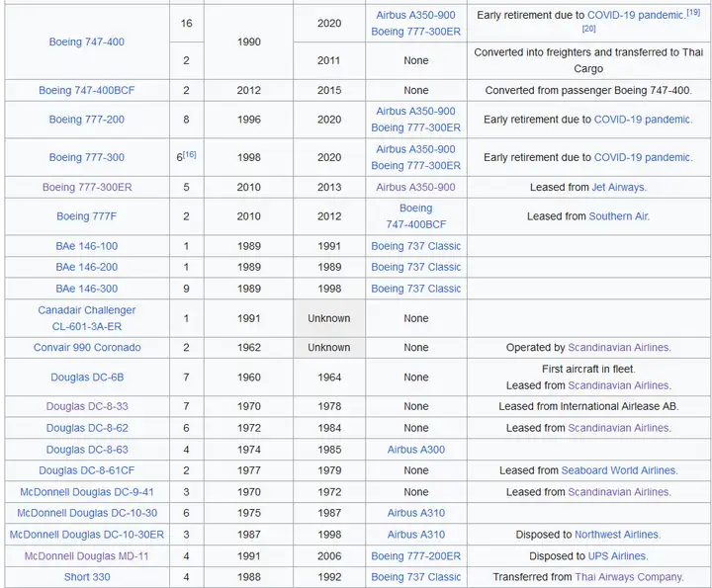Open the Douglas DC-8-33 link
712x588 pixels.
click(x=87, y=406)
